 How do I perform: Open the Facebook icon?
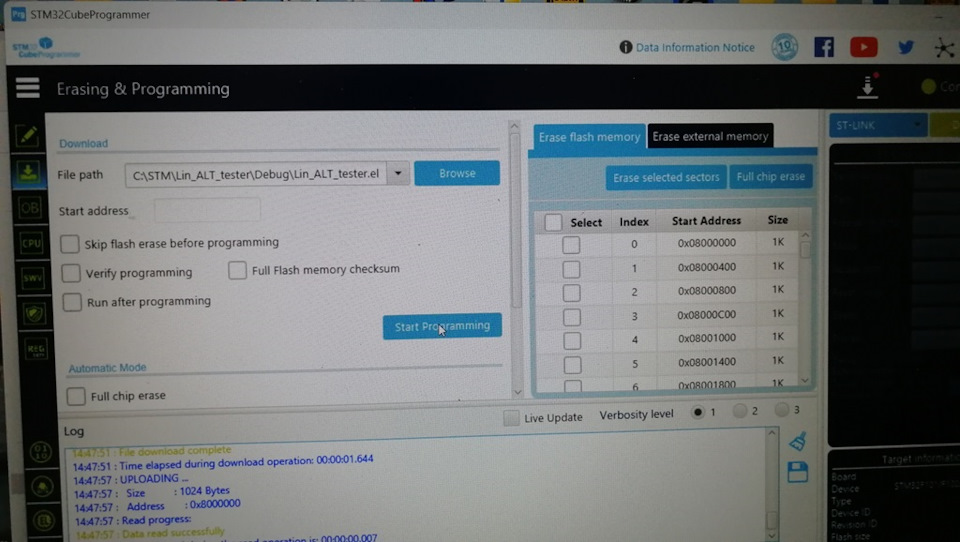tap(823, 47)
